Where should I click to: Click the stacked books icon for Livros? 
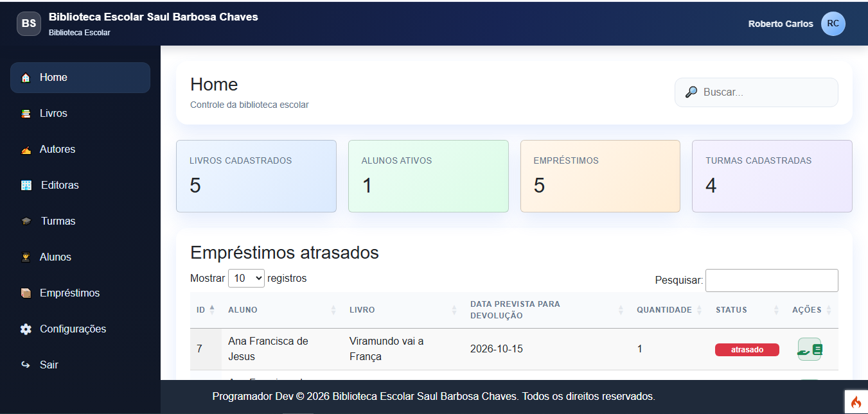point(26,114)
